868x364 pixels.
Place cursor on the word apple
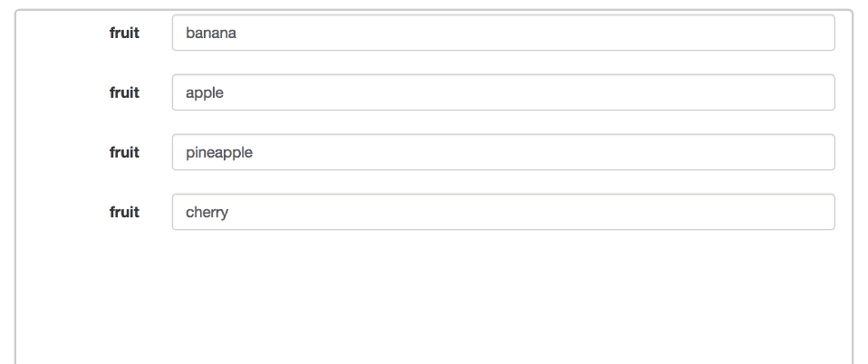pyautogui.click(x=204, y=93)
